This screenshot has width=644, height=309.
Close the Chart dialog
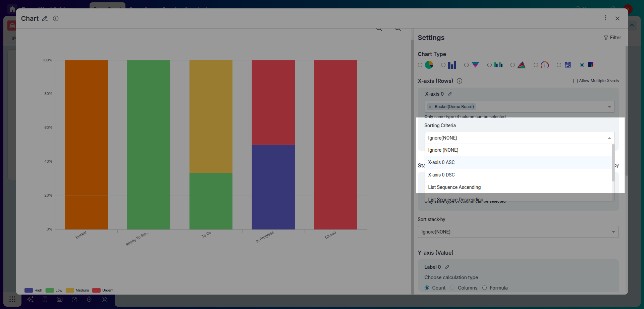pos(618,18)
